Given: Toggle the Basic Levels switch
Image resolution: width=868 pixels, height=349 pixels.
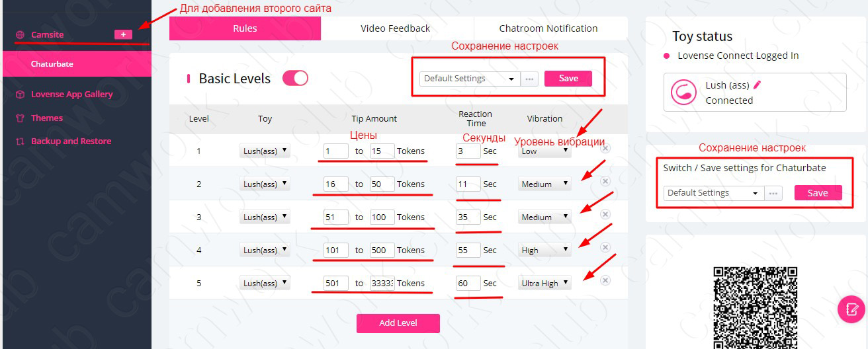Looking at the screenshot, I should (x=295, y=78).
